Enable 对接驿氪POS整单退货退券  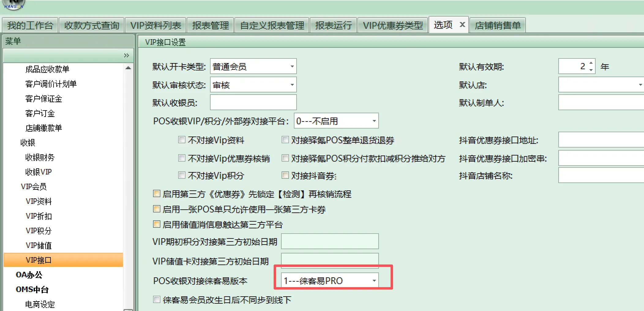point(285,139)
